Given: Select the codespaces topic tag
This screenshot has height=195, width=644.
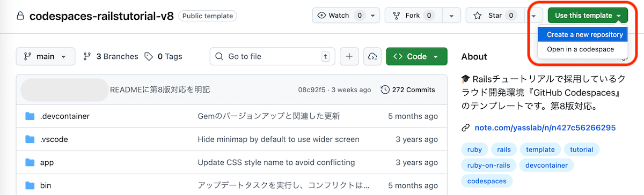Looking at the screenshot, I should click(x=487, y=181).
